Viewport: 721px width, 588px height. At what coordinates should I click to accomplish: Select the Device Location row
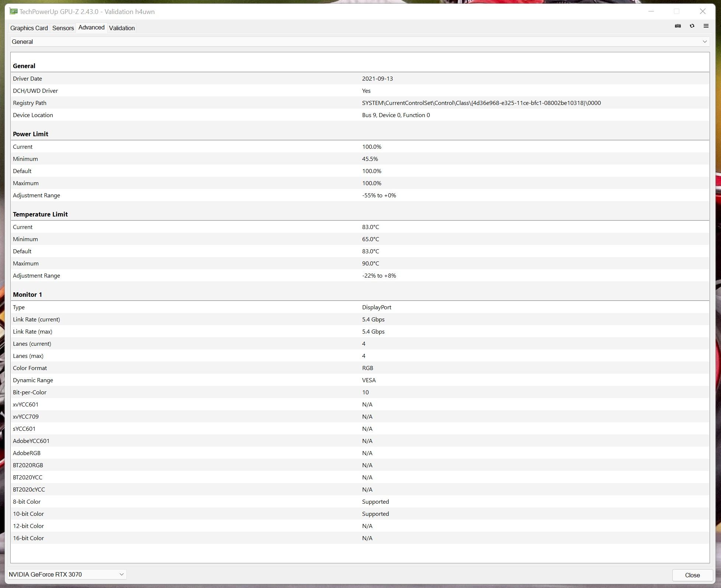[360, 115]
